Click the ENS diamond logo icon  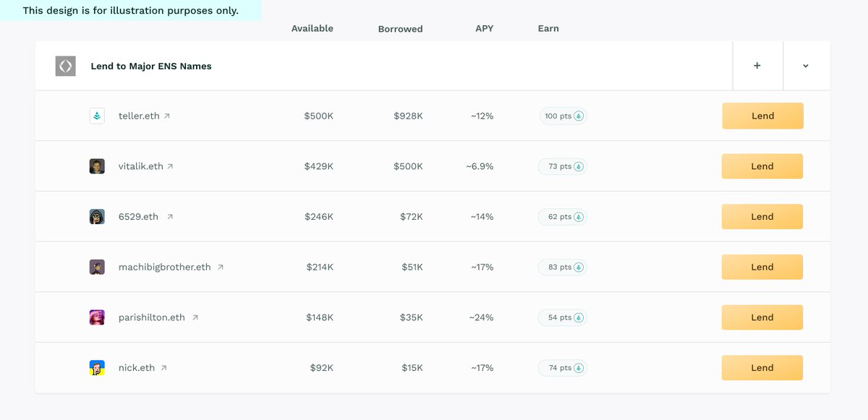pos(65,66)
